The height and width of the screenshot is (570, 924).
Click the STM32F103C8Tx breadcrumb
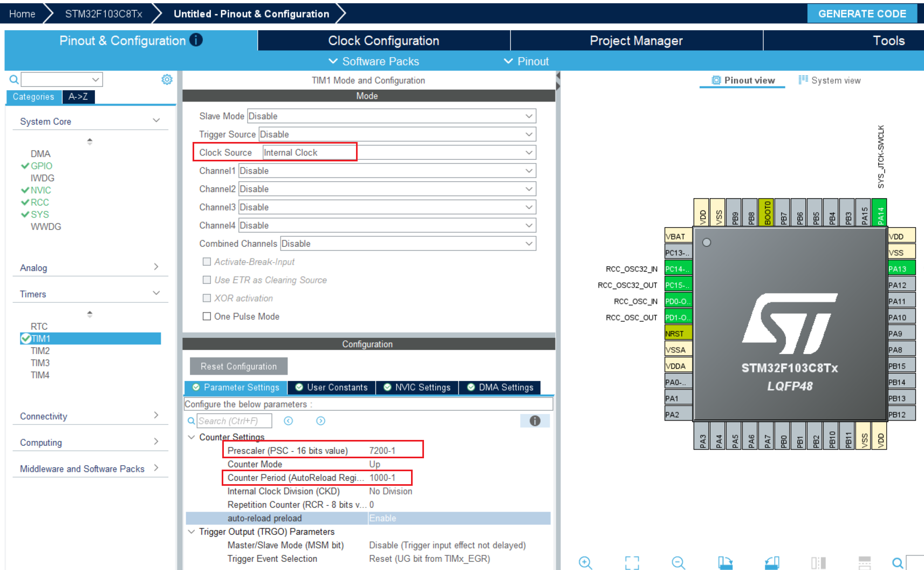[x=104, y=13]
